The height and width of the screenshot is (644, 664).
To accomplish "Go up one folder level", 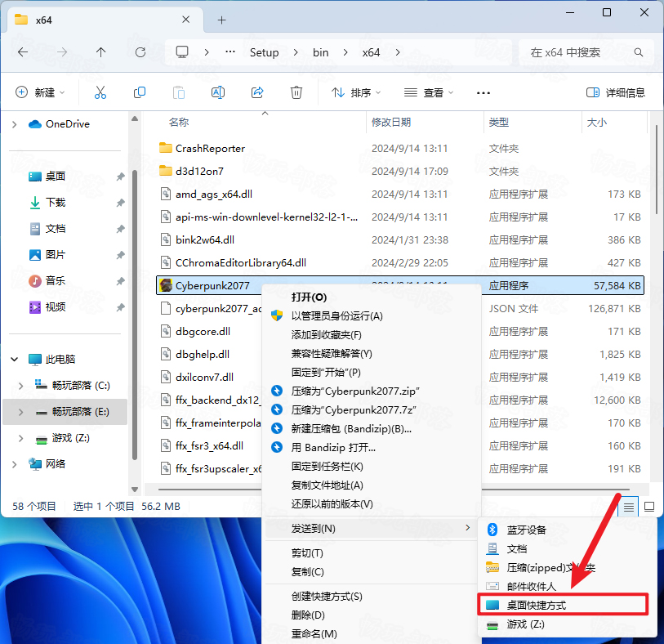I will (100, 52).
